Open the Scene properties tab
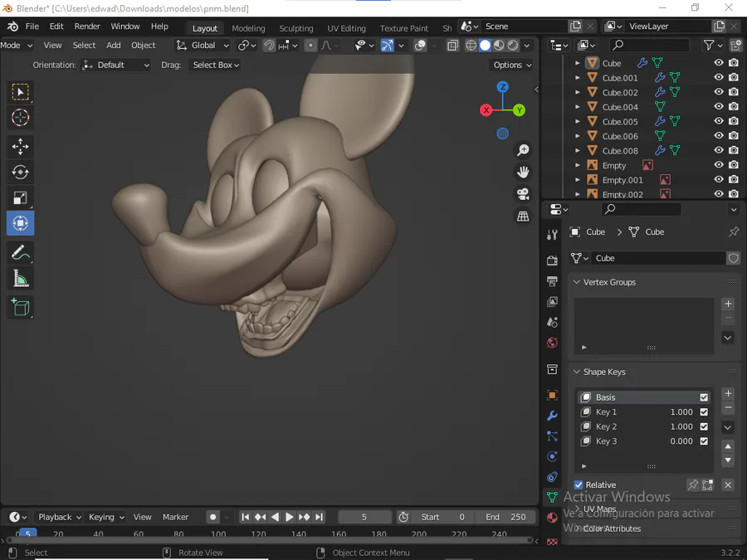The width and height of the screenshot is (747, 560). pyautogui.click(x=552, y=323)
